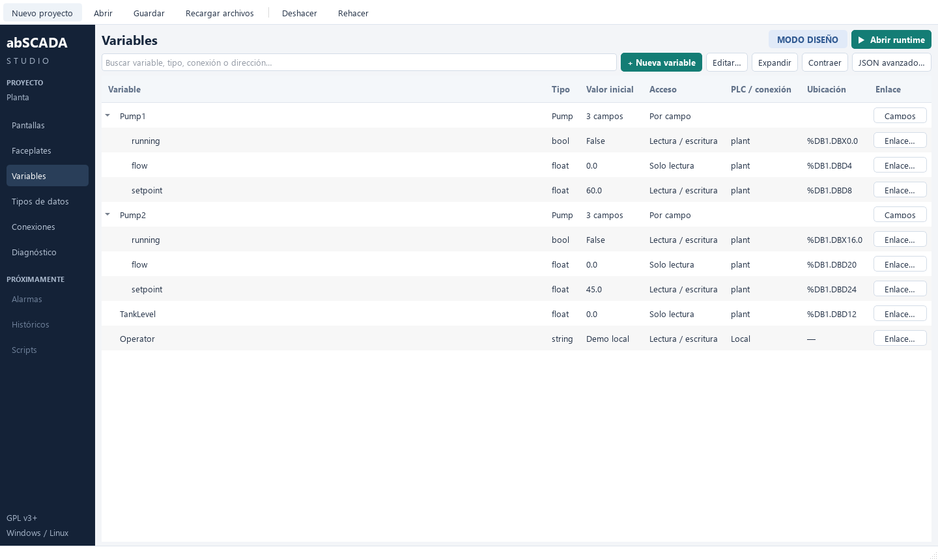Open Enlace... for the Operator row
This screenshot has width=938, height=560.
pyautogui.click(x=900, y=339)
